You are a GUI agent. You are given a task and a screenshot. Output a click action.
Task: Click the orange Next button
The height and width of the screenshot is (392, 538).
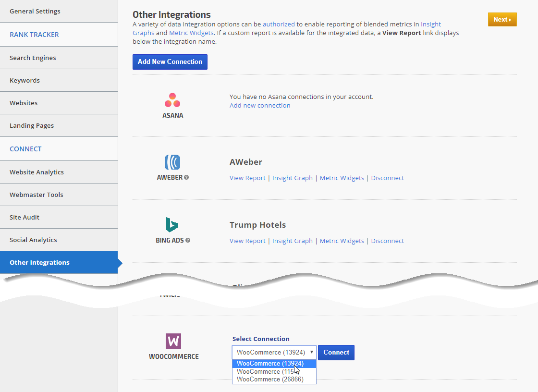click(502, 20)
